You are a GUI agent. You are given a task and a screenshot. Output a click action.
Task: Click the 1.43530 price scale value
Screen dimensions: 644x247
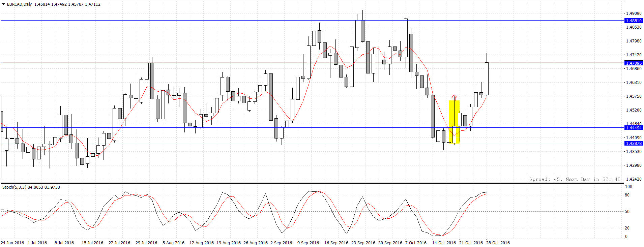tap(634, 152)
